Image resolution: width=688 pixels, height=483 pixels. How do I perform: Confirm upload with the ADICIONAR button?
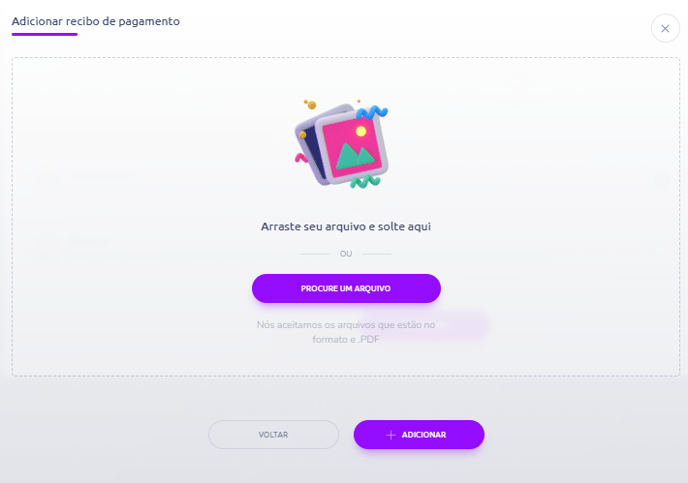(x=419, y=435)
